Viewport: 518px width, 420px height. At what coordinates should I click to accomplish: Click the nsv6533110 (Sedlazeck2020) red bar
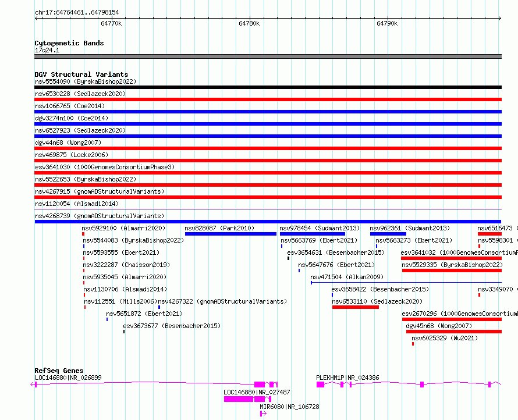click(356, 307)
